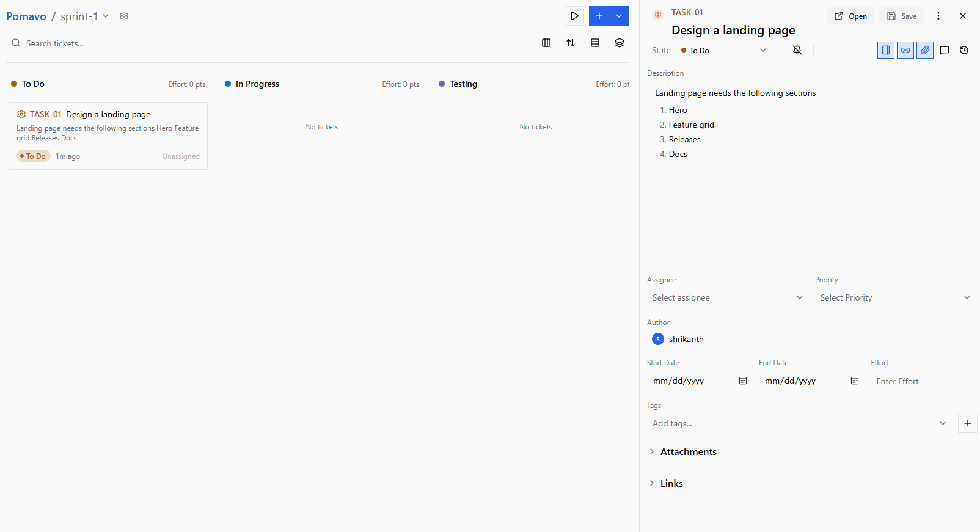The height and width of the screenshot is (532, 980).
Task: Open ticket in full view
Action: (x=850, y=16)
